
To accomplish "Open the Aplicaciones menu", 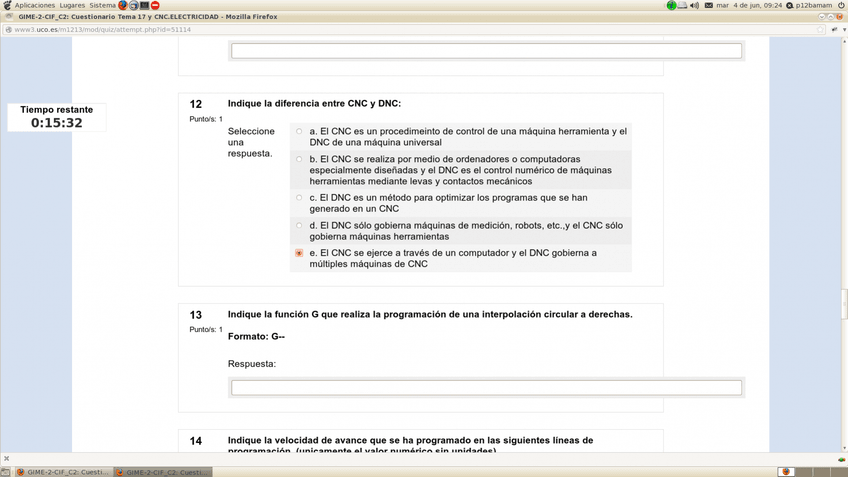I will 34,5.
